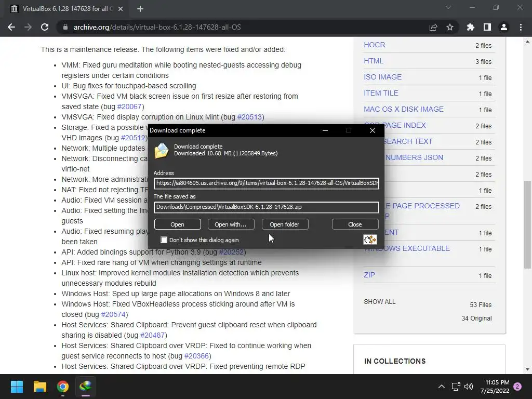Click SHOW ALL files link
Image resolution: width=532 pixels, height=399 pixels.
380,302
